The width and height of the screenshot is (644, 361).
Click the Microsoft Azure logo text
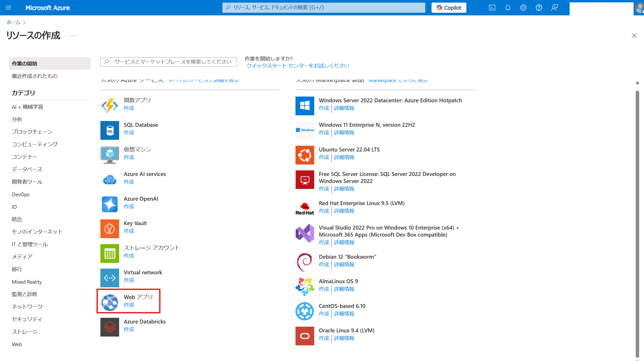pos(47,8)
